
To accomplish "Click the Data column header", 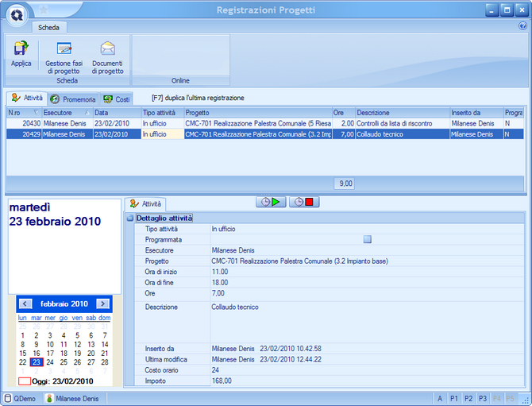I will tap(117, 113).
